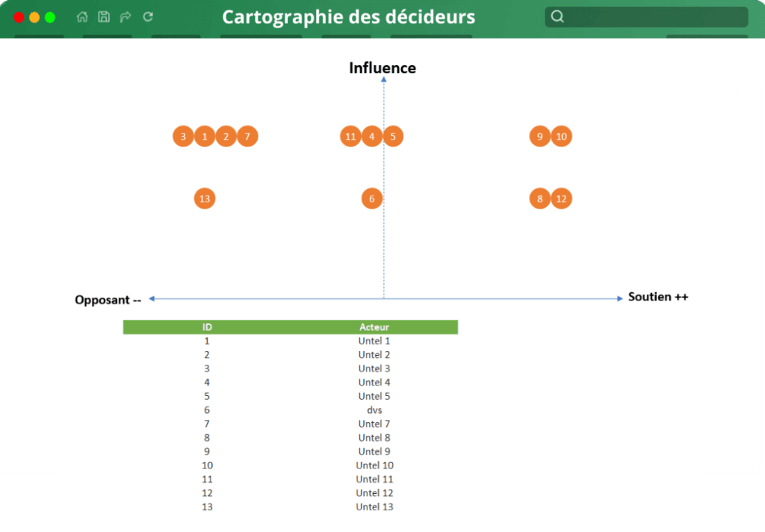
Task: Click the 'Soutien ++' axis label
Action: [x=658, y=297]
